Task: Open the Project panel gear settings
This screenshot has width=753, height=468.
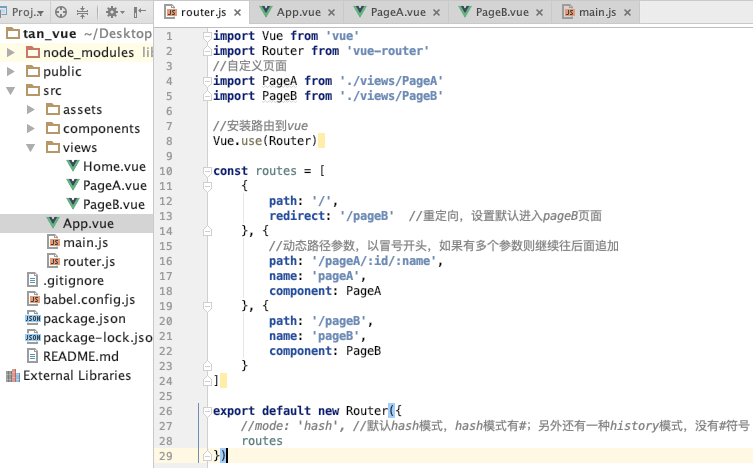Action: pyautogui.click(x=114, y=12)
